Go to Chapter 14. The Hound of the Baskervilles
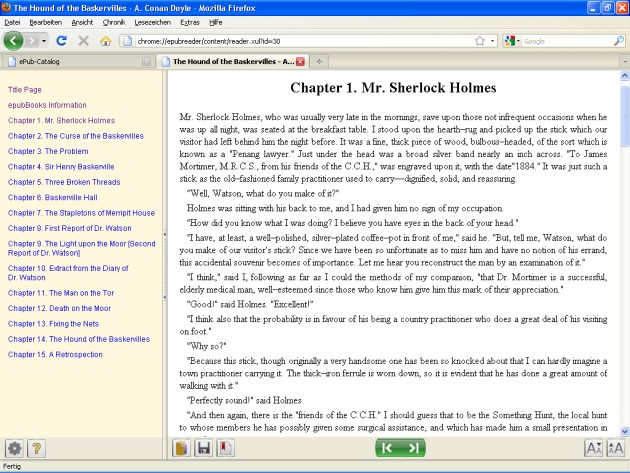 click(x=79, y=339)
